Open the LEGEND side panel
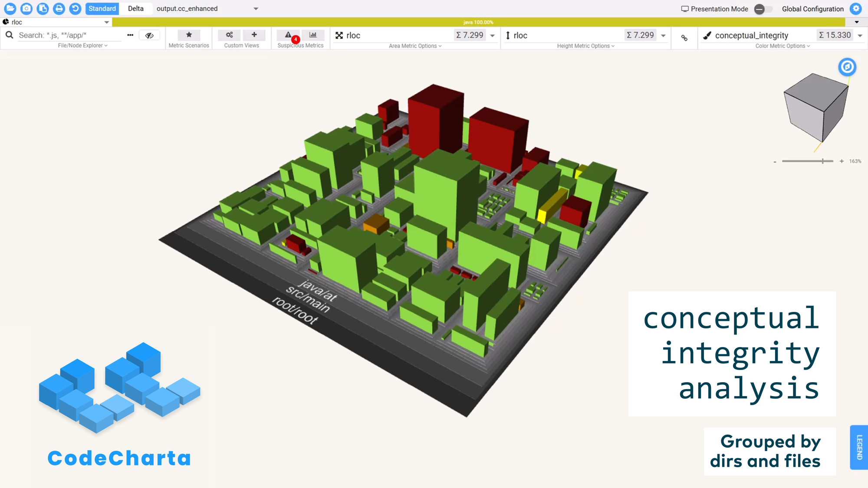868x488 pixels. pos(859,447)
